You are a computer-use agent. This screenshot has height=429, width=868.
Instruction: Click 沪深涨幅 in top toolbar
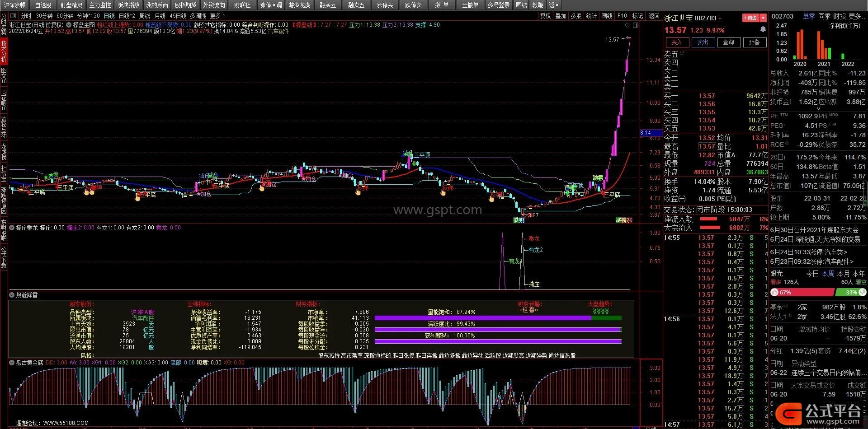pos(15,5)
